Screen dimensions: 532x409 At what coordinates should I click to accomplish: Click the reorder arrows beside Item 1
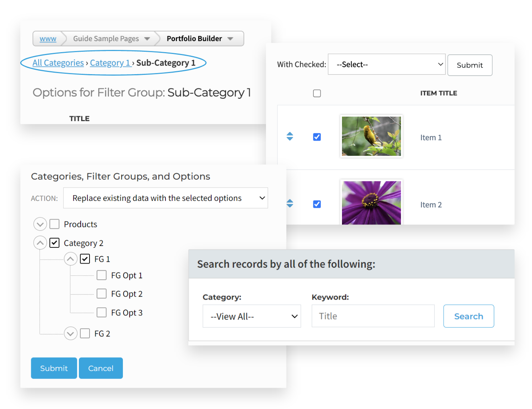(290, 136)
